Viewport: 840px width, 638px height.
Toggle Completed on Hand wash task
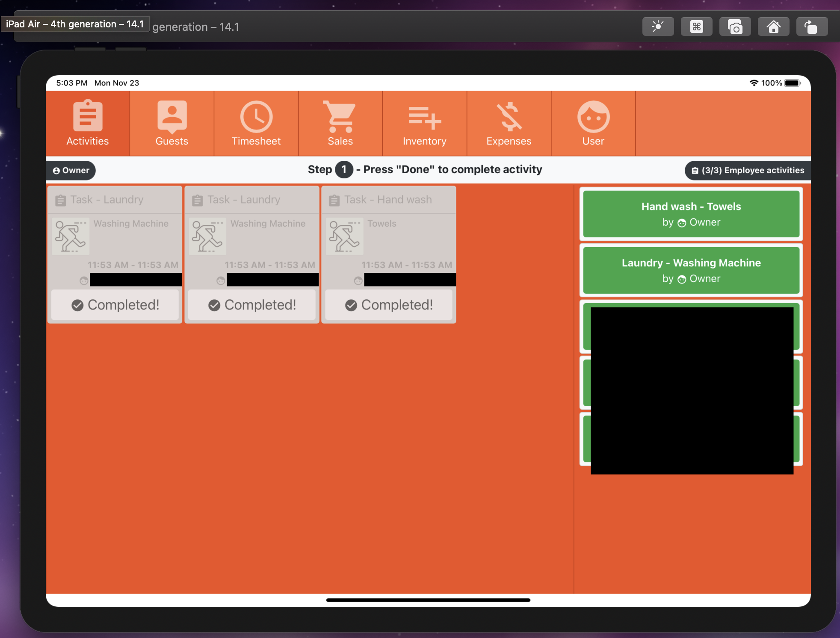[389, 305]
